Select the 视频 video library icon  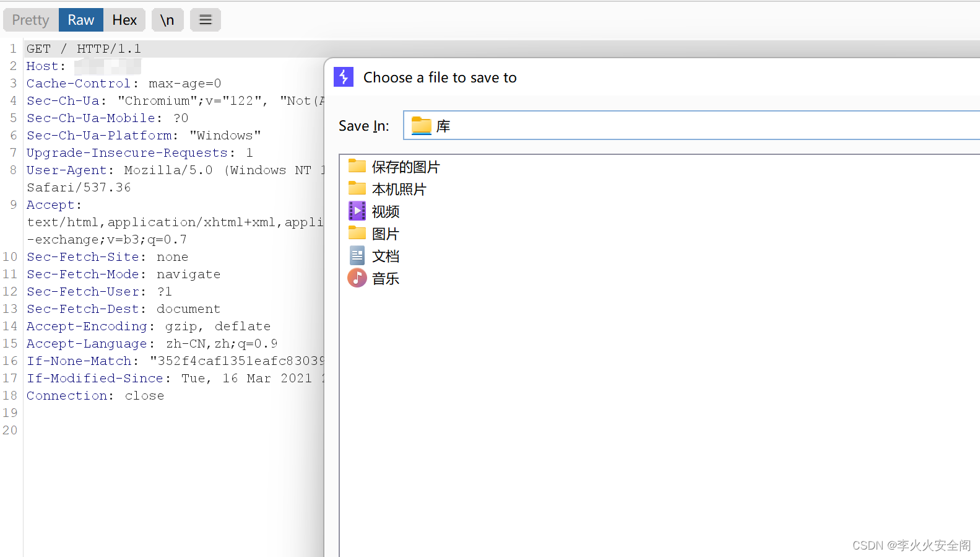click(x=357, y=211)
